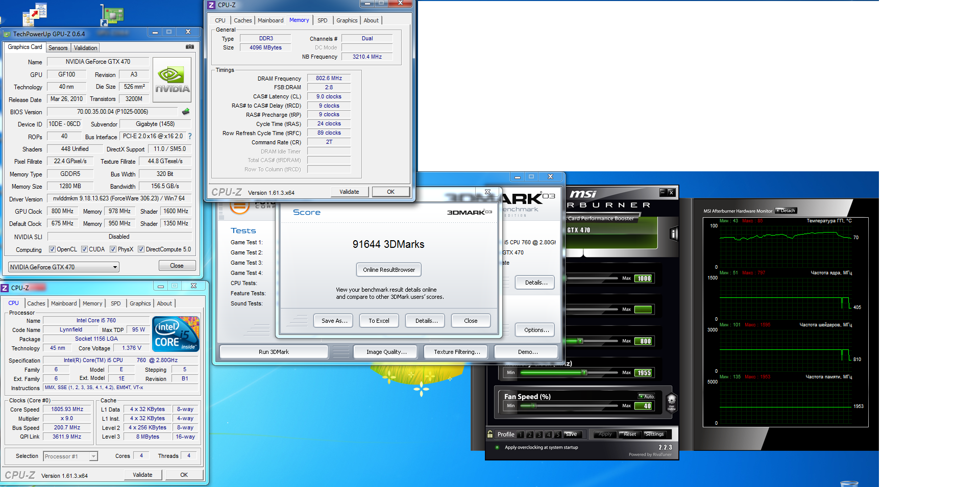980x487 pixels.
Task: Click OK in lower CPU-Z window
Action: (x=184, y=475)
